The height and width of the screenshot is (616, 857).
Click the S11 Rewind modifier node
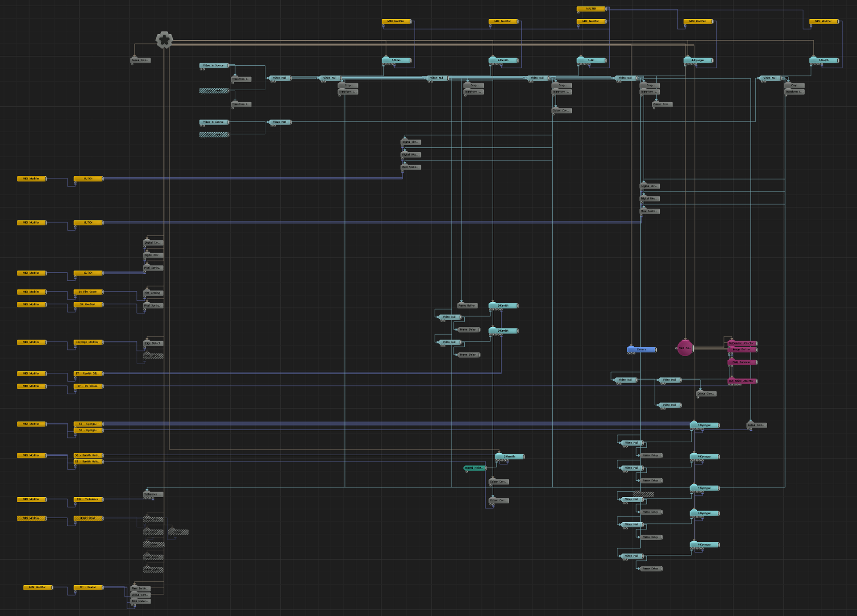pyautogui.click(x=88, y=587)
